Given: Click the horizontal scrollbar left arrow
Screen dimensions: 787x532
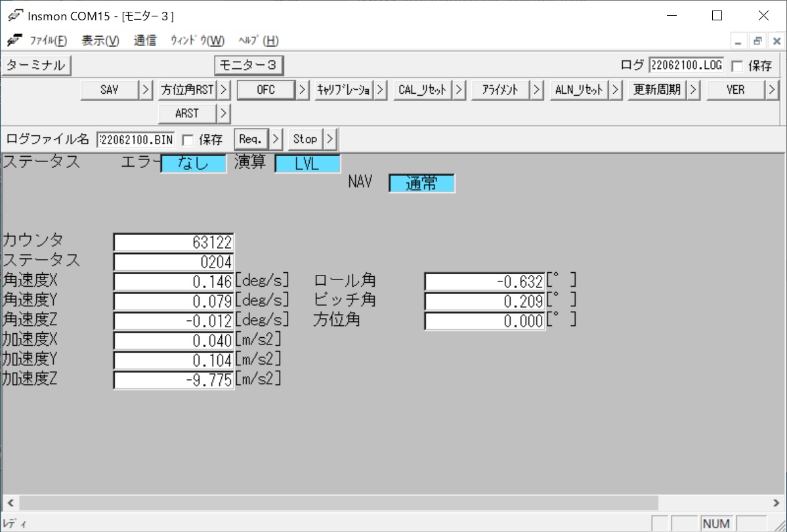Looking at the screenshot, I should 11,502.
